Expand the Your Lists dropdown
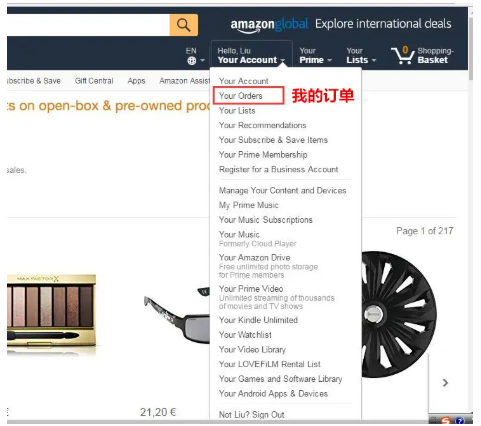Viewport: 481px width, 426px height. coord(361,56)
